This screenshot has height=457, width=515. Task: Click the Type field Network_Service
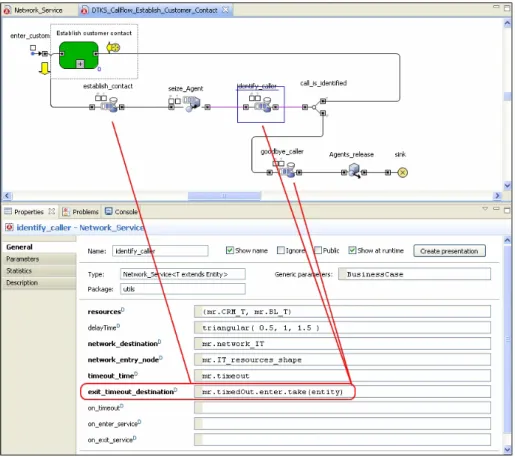pyautogui.click(x=183, y=274)
